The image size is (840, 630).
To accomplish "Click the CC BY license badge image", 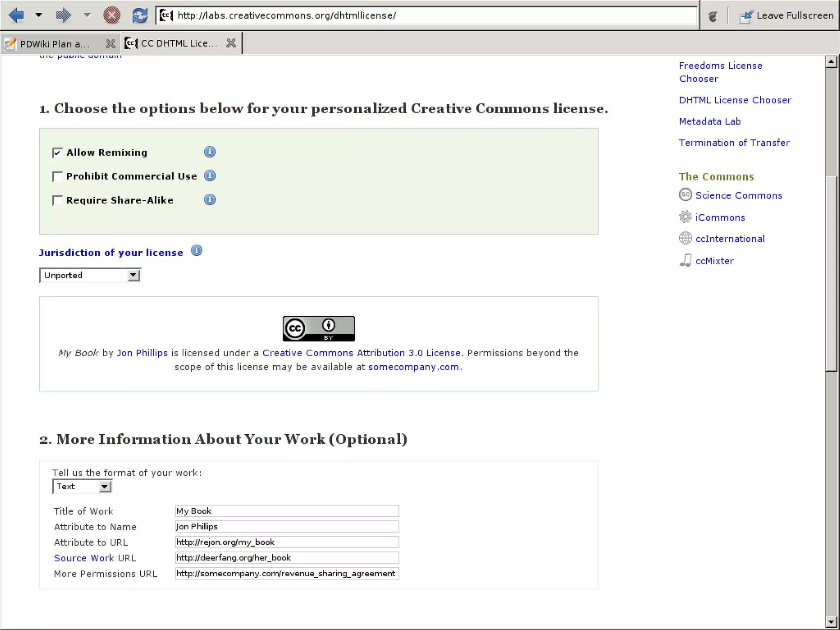I will coord(319,328).
